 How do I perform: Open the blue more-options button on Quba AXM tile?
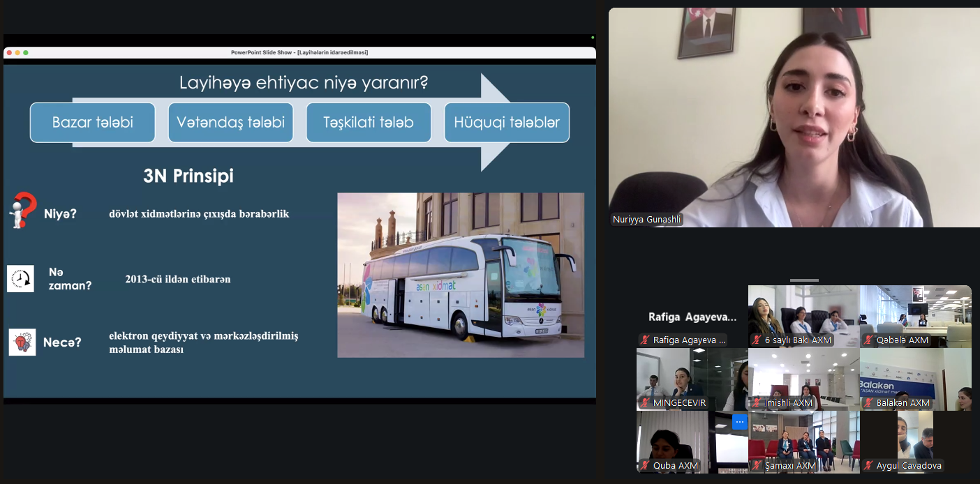pyautogui.click(x=740, y=422)
